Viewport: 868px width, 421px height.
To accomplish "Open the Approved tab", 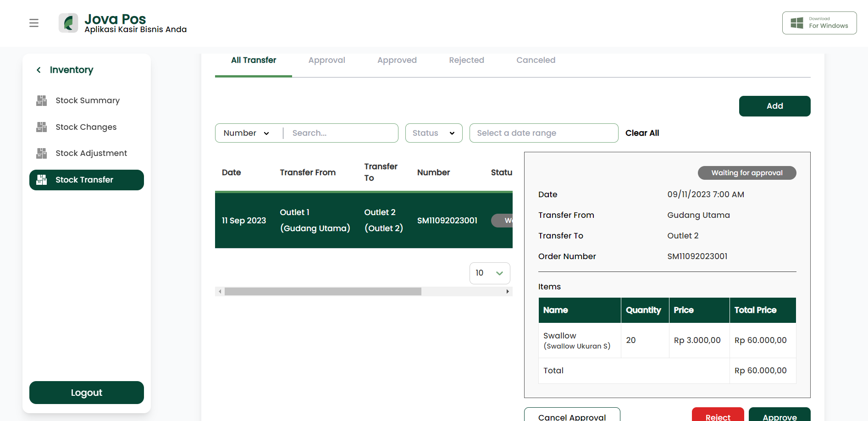I will (397, 61).
